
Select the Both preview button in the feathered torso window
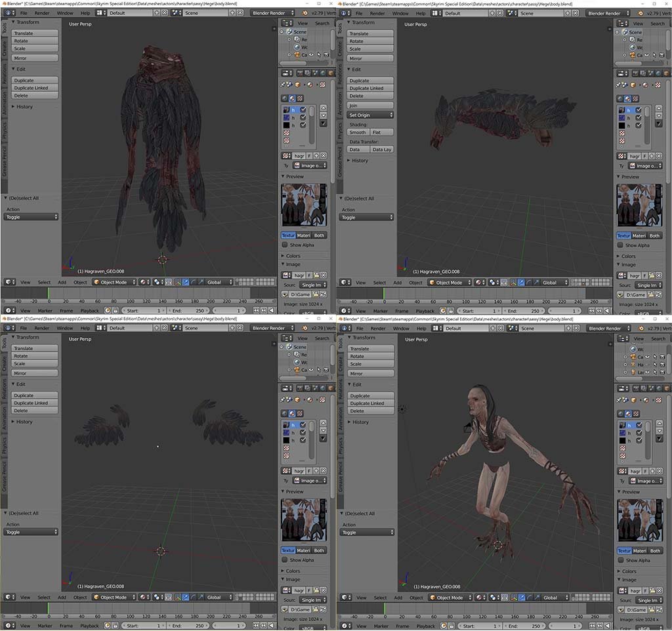point(320,235)
